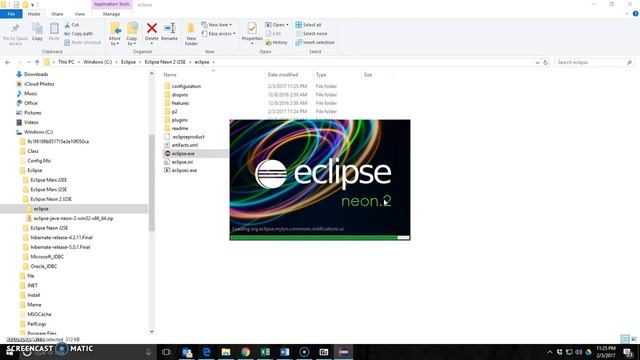
Task: Open the address bar history dropdown
Action: pos(537,62)
